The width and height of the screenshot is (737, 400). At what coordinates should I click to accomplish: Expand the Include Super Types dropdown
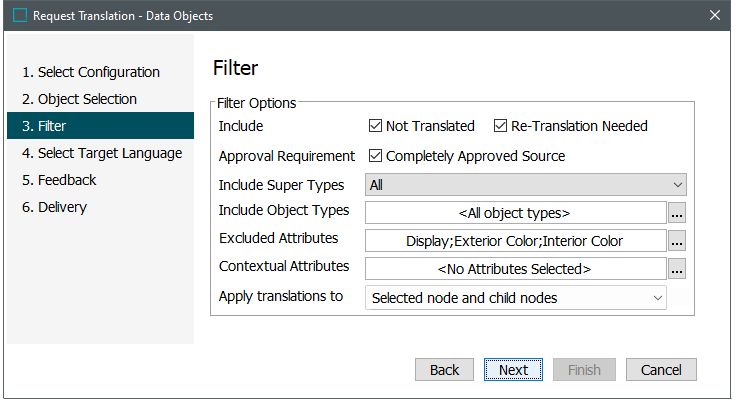tap(526, 185)
